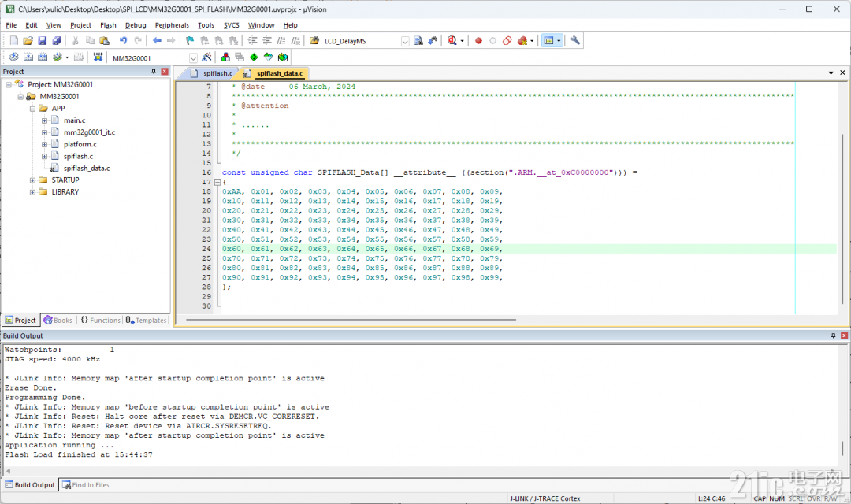The width and height of the screenshot is (851, 504).
Task: Click the Paste clipboard icon
Action: pyautogui.click(x=104, y=41)
